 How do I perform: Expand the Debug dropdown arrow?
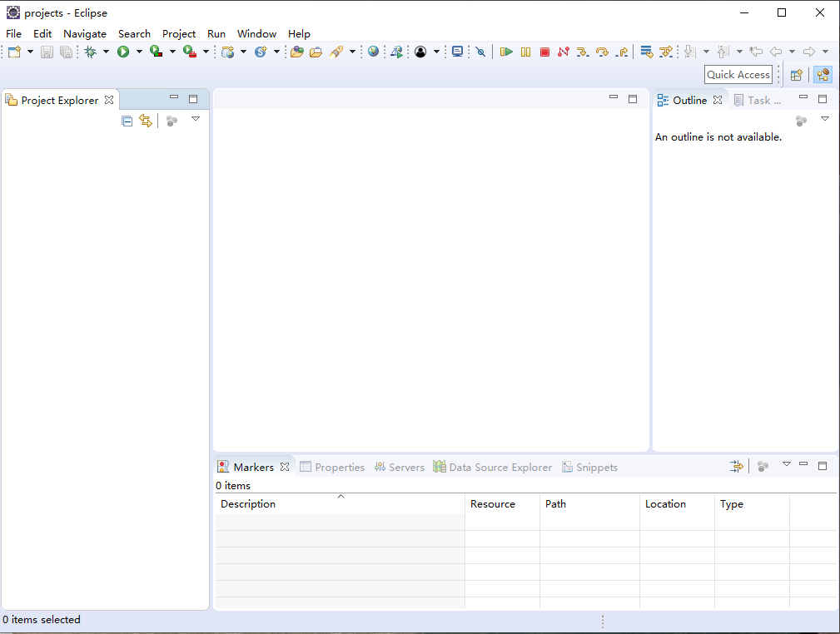tap(106, 52)
